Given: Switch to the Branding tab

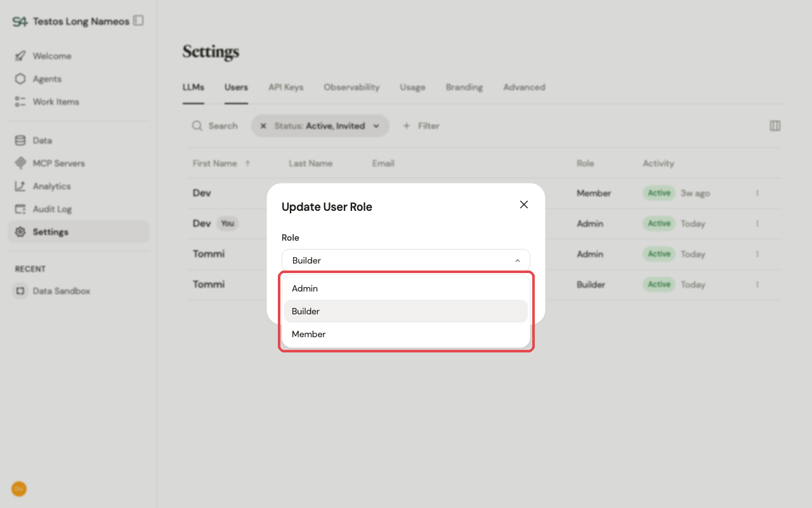Looking at the screenshot, I should pyautogui.click(x=464, y=87).
